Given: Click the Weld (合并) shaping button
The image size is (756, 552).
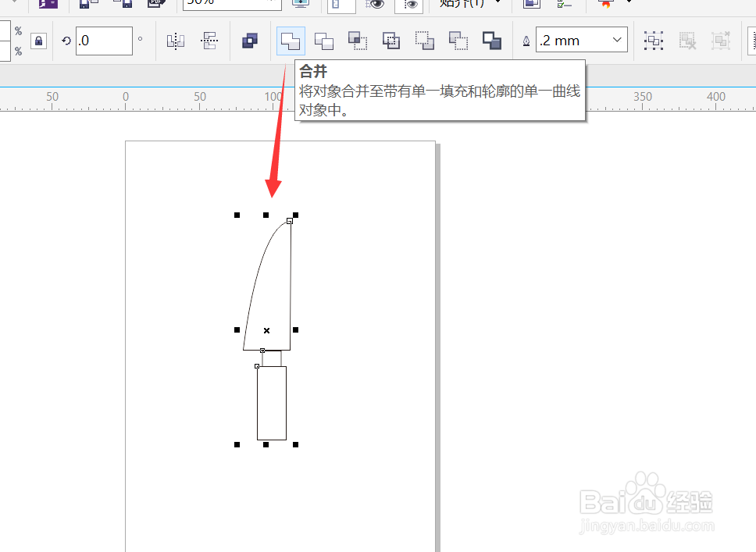Looking at the screenshot, I should (x=291, y=41).
